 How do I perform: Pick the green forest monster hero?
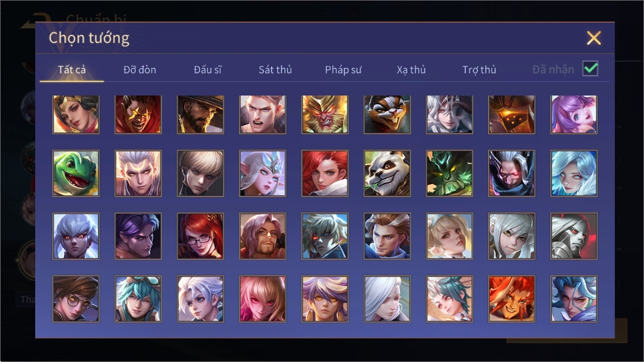tap(449, 173)
